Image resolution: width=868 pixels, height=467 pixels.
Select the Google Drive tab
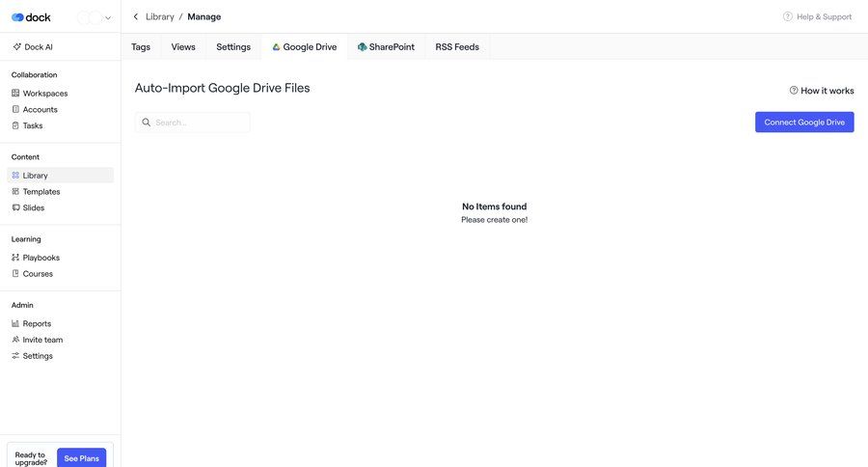point(305,47)
